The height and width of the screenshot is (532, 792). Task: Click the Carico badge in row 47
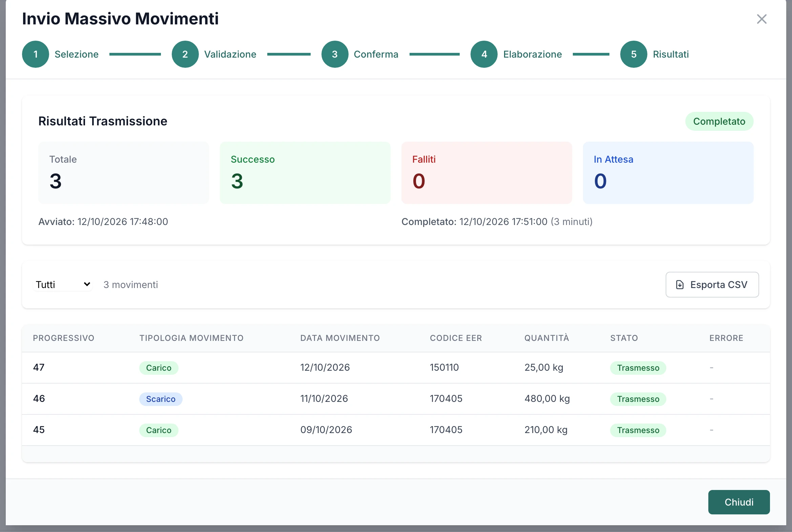(x=159, y=368)
